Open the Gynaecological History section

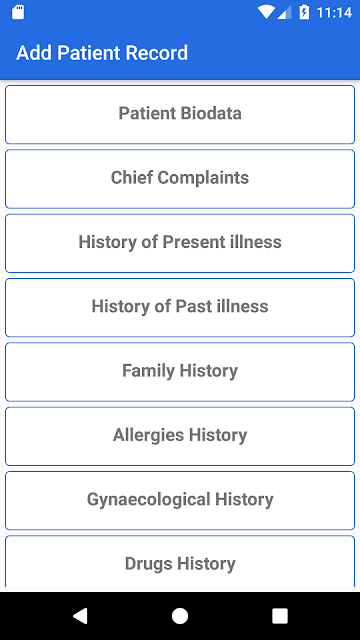(x=180, y=500)
